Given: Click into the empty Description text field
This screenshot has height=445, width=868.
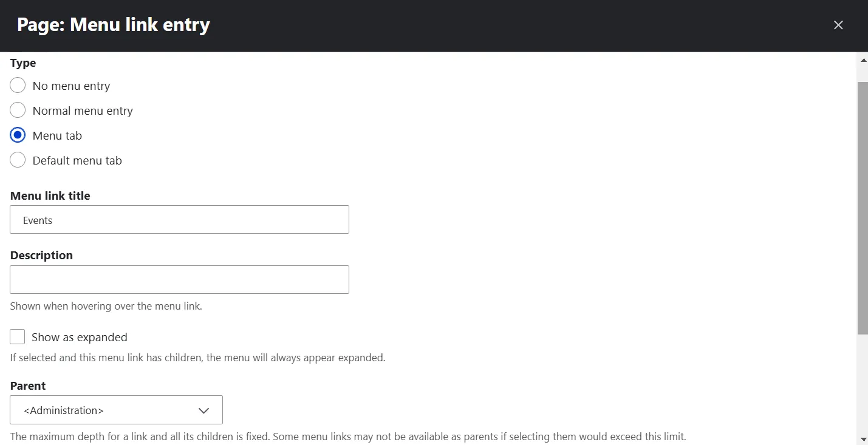Looking at the screenshot, I should click(x=179, y=279).
